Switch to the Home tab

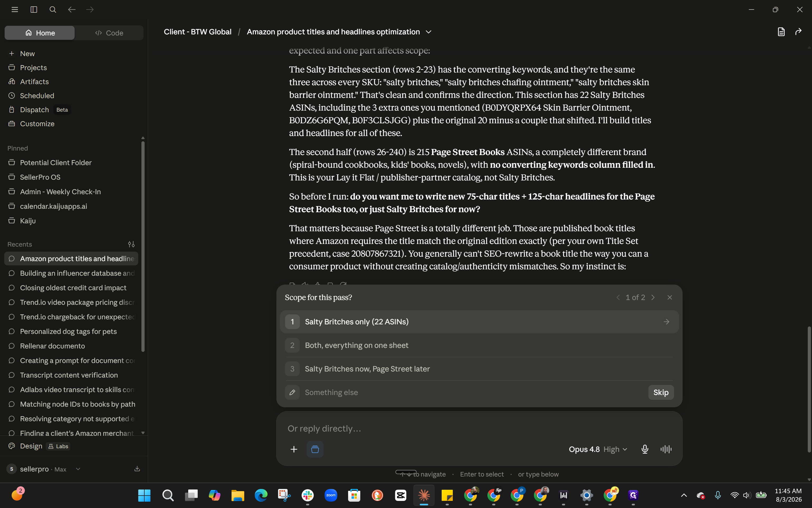pyautogui.click(x=40, y=33)
